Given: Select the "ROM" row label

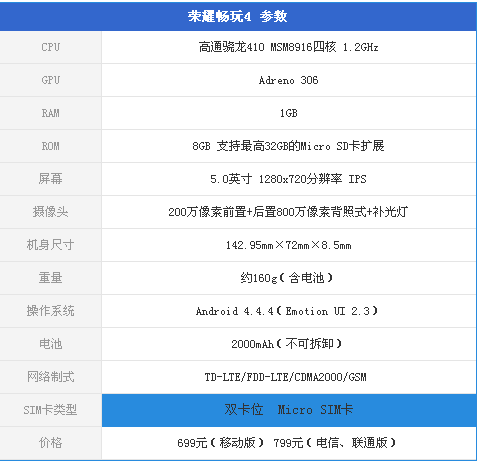Looking at the screenshot, I should 50,146.
